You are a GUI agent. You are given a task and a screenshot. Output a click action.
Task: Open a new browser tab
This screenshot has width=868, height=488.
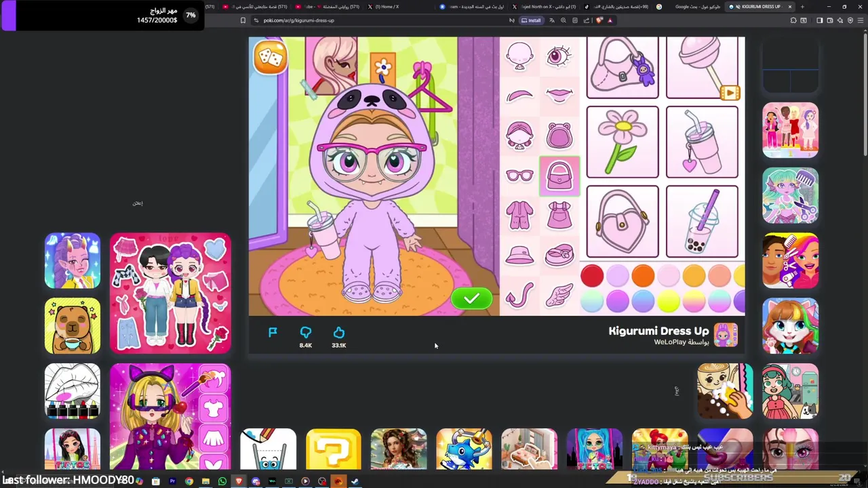[802, 7]
